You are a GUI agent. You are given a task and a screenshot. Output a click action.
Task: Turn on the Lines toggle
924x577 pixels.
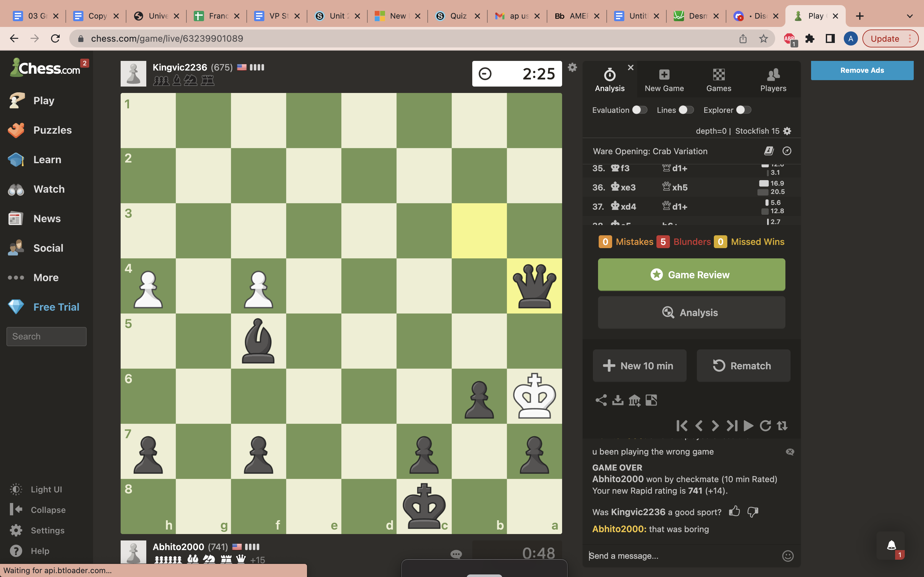click(x=686, y=110)
